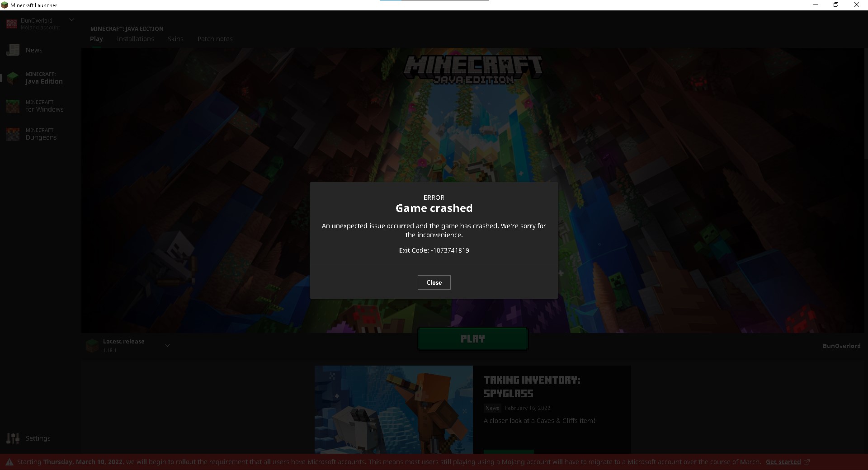Expand the Latest release version selector
The width and height of the screenshot is (868, 470).
point(167,346)
